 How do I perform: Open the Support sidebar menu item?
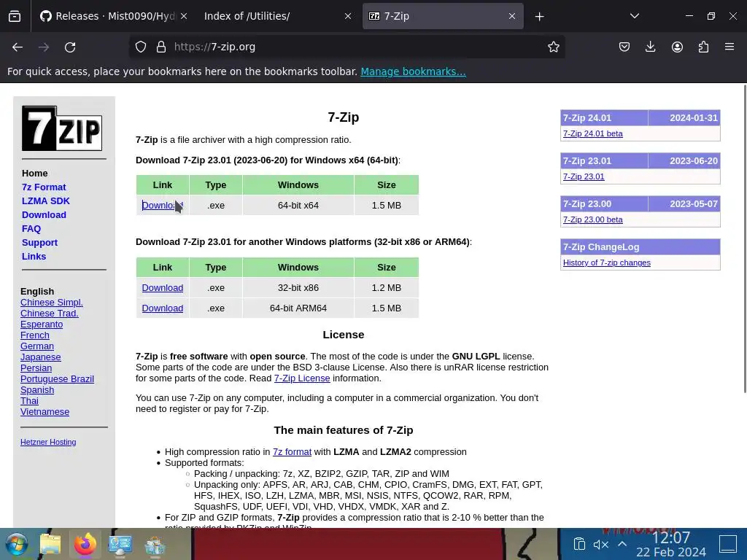[39, 242]
